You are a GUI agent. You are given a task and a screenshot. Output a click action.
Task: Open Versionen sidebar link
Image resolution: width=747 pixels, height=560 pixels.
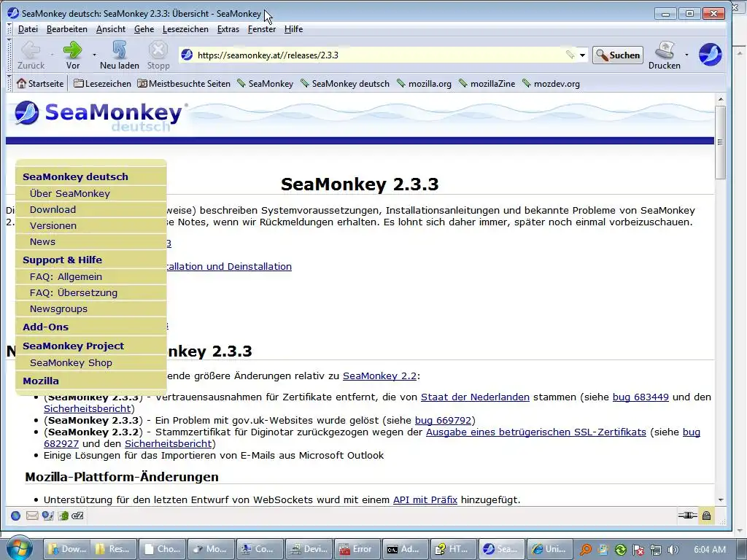pos(53,226)
